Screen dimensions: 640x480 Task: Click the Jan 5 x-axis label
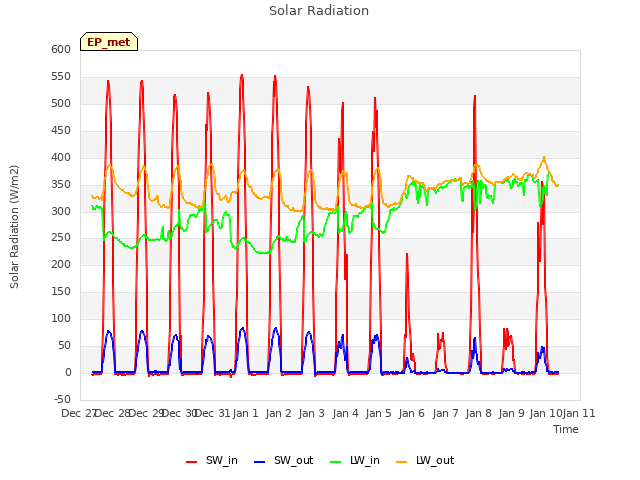click(378, 413)
